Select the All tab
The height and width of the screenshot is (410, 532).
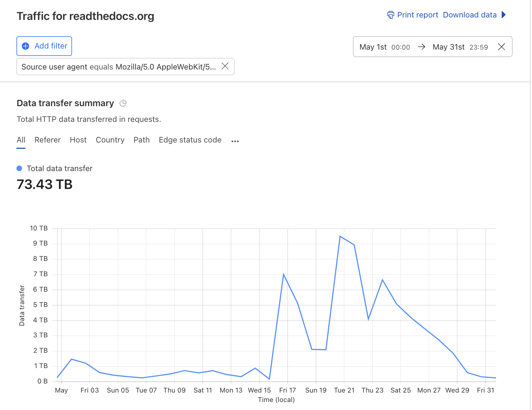click(21, 140)
